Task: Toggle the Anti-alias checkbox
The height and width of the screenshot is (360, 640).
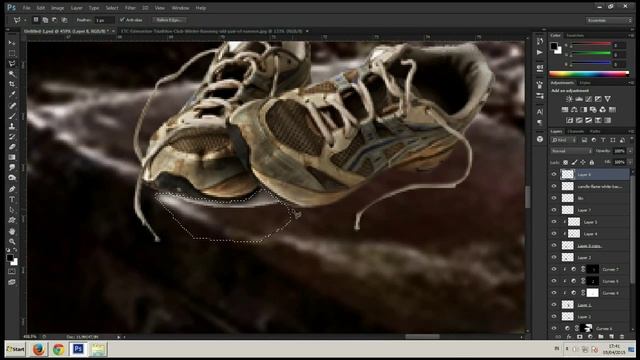Action: pos(122,20)
